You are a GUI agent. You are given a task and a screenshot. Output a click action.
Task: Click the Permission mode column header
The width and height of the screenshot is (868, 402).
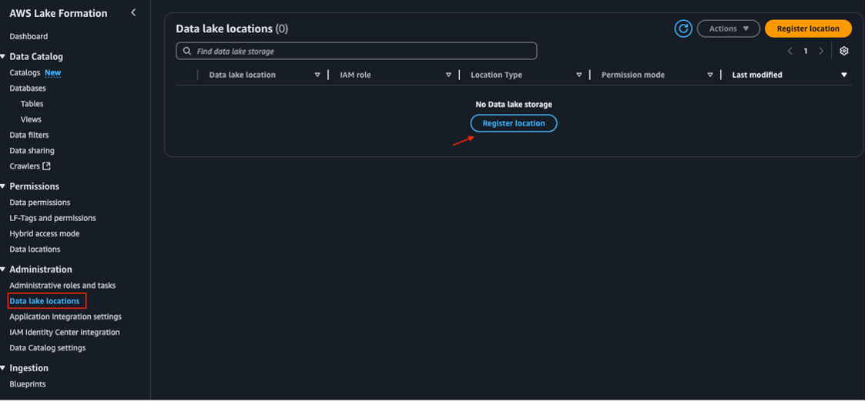tap(633, 75)
